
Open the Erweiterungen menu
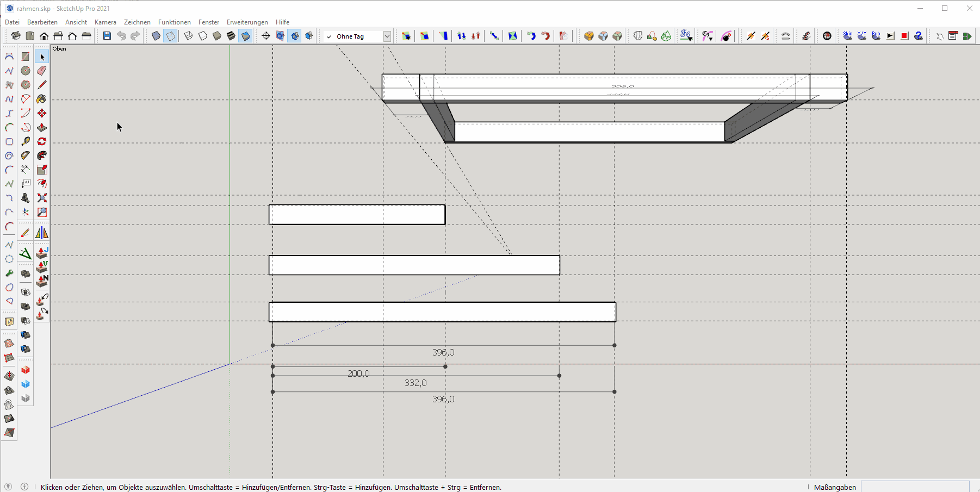pyautogui.click(x=247, y=22)
